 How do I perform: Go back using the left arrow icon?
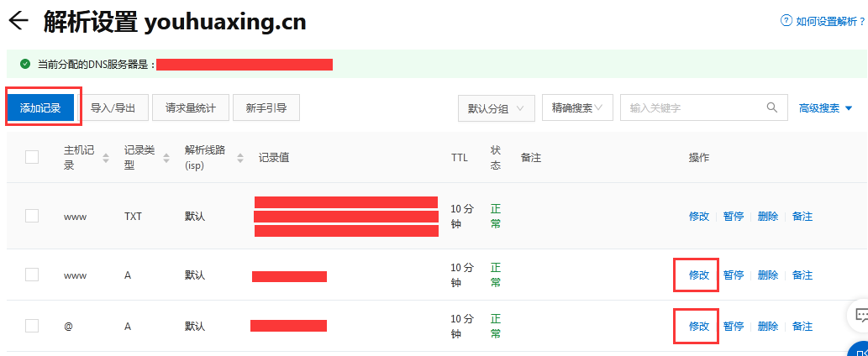pos(18,22)
